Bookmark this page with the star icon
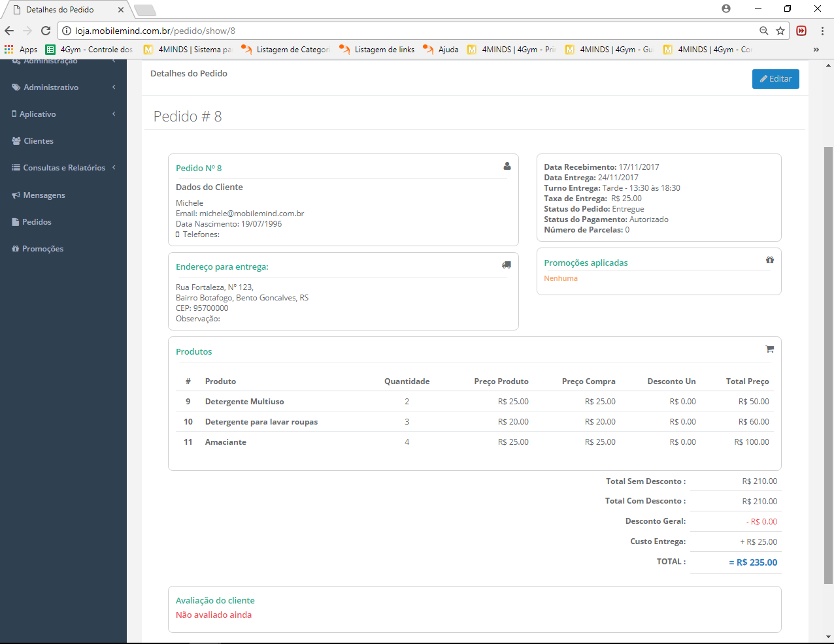Viewport: 834px width, 644px height. 780,31
